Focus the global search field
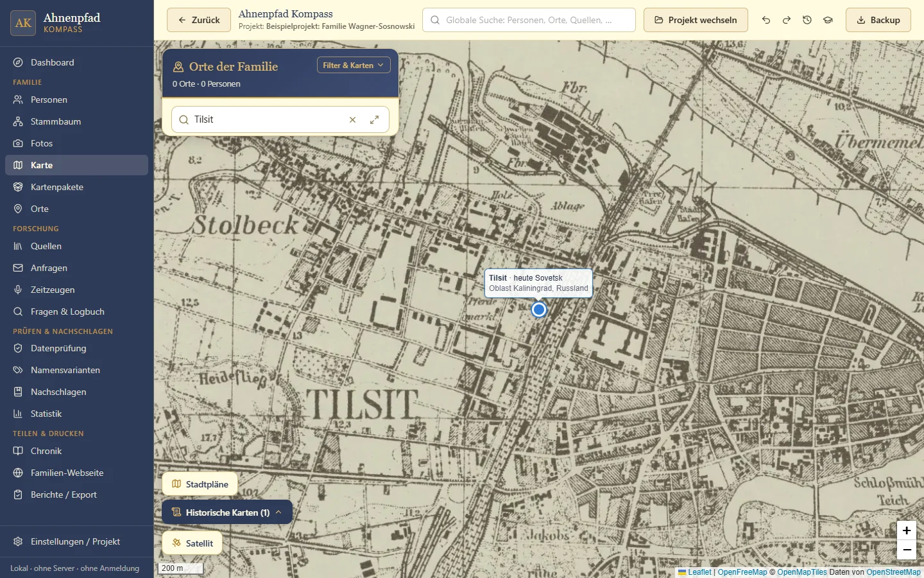 click(529, 20)
